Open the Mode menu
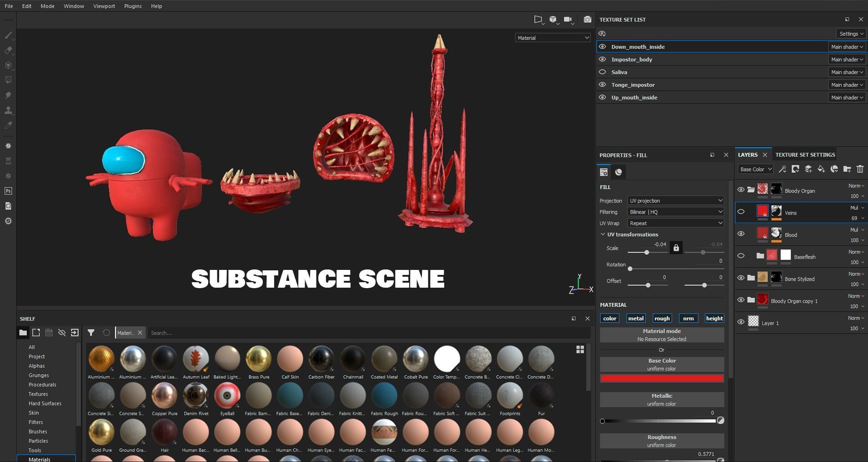Screen dimensions: 868x462 [47, 6]
